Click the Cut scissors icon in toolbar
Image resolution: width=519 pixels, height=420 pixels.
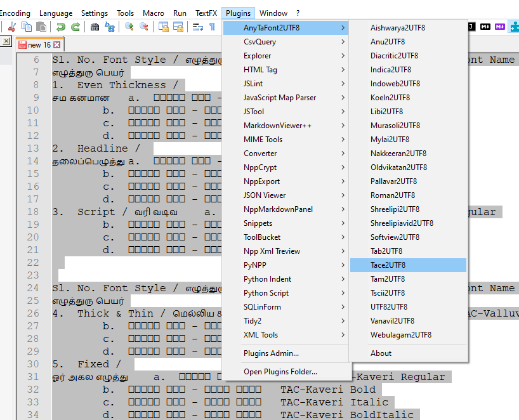pyautogui.click(x=11, y=27)
